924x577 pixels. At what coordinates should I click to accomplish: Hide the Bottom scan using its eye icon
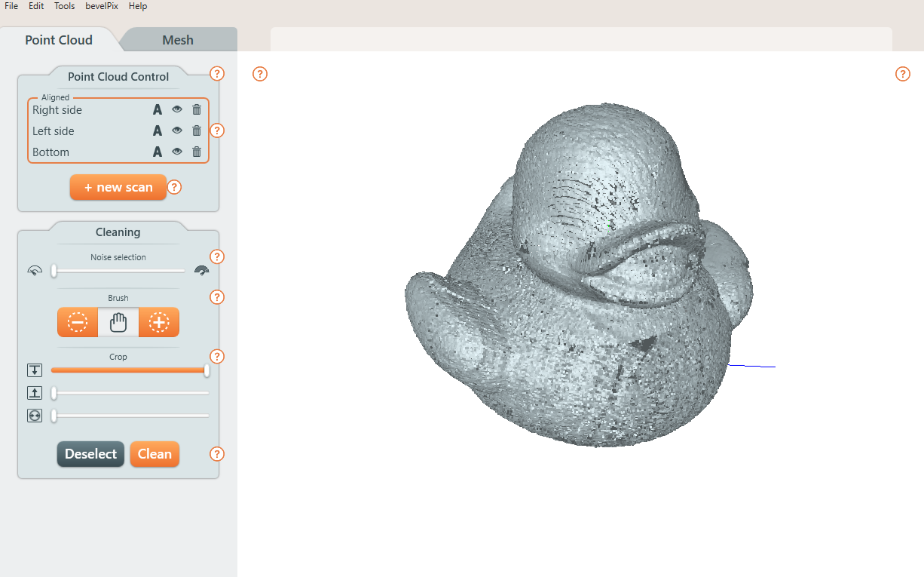coord(177,152)
